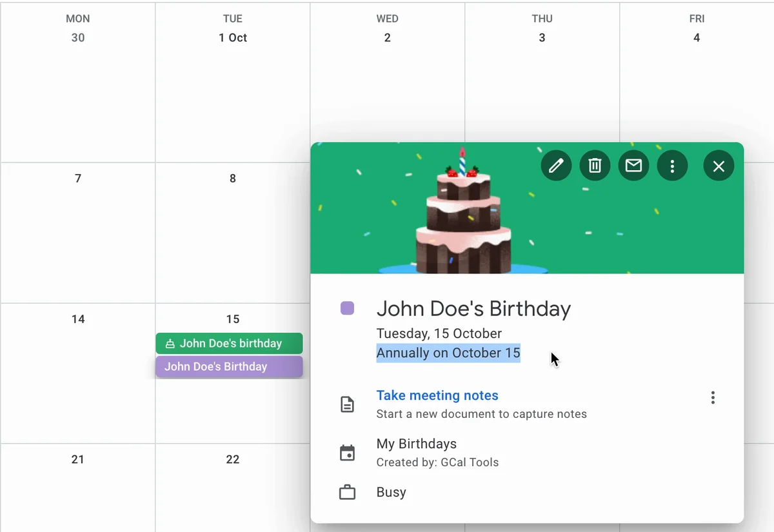Select day 8 on calendar
The width and height of the screenshot is (774, 532).
233,179
